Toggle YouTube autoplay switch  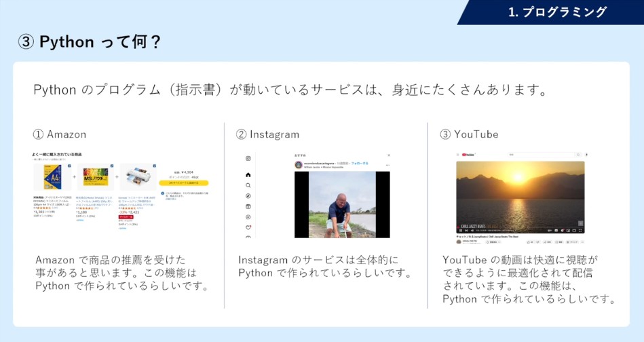tap(550, 231)
